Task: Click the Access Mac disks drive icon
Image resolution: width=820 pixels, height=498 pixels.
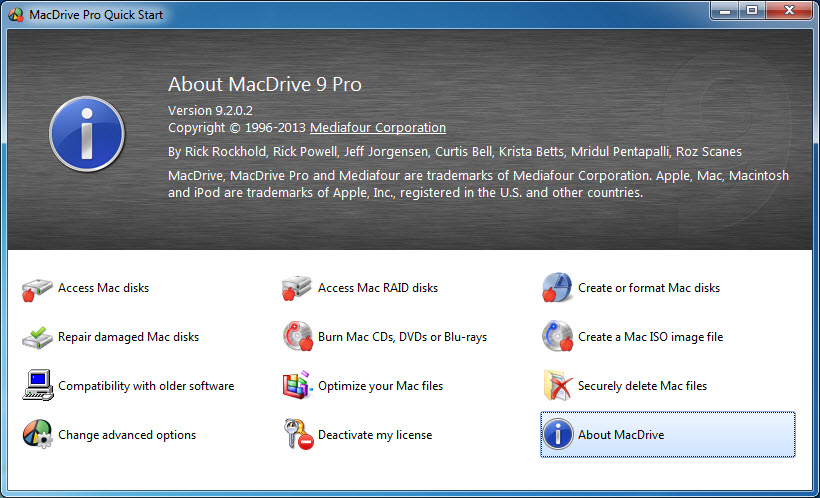Action: pos(37,288)
